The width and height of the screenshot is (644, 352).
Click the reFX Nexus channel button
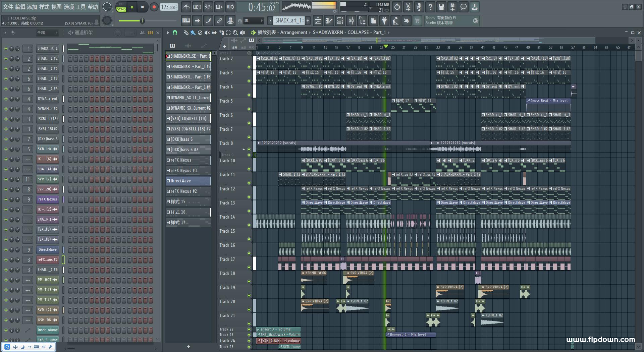click(48, 199)
